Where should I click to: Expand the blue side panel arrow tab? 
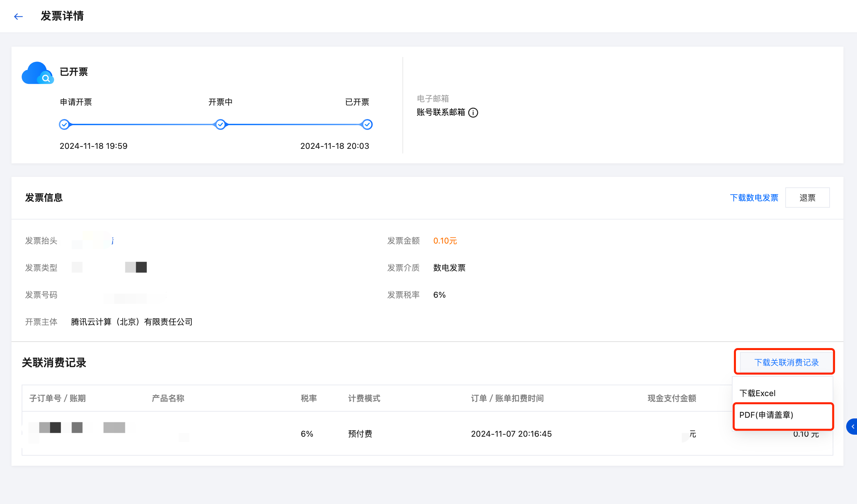[852, 427]
